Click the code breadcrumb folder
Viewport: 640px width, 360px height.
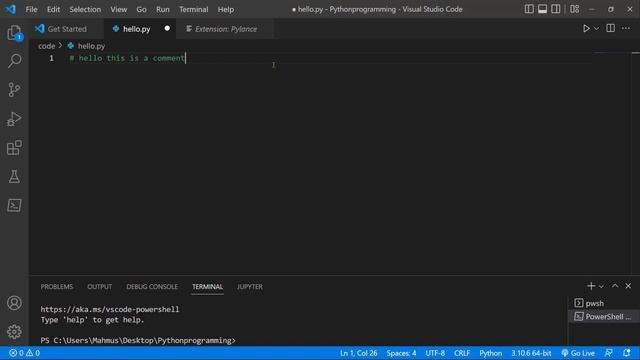(47, 46)
